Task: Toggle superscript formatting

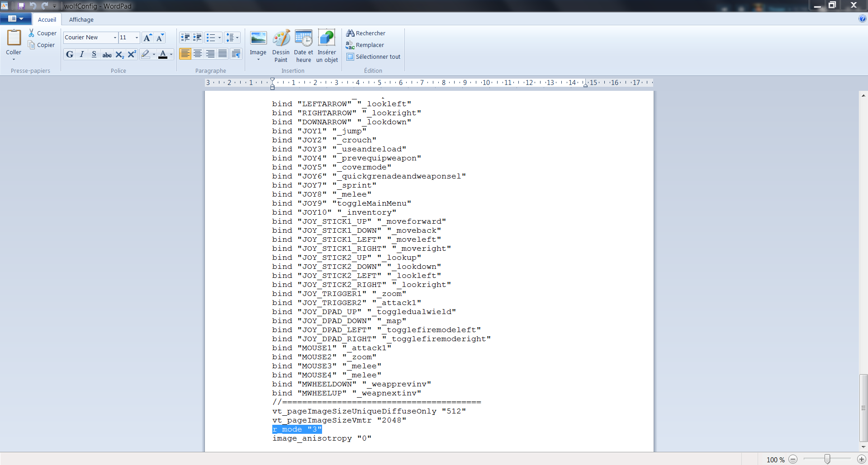Action: click(x=132, y=54)
